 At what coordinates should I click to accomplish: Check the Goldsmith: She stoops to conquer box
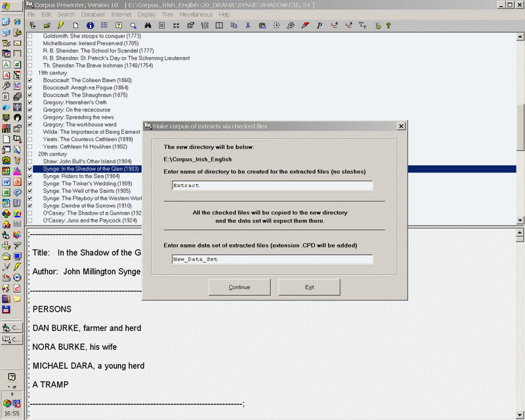(x=30, y=35)
